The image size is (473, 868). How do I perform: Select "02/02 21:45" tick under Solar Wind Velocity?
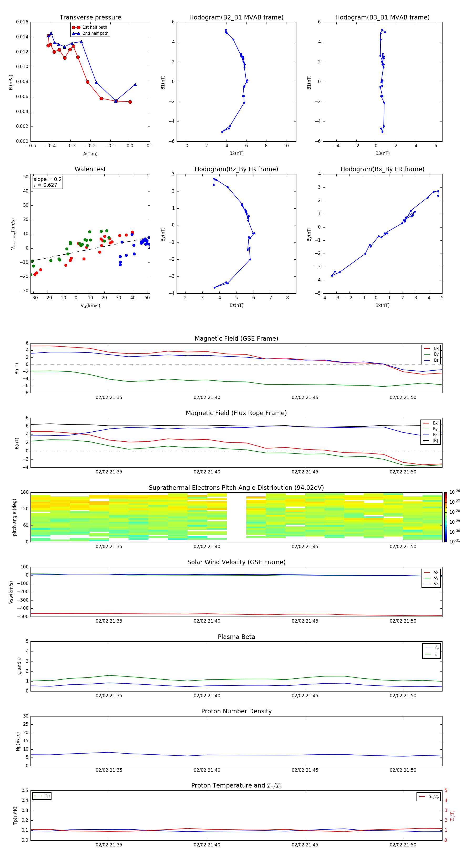(305, 621)
